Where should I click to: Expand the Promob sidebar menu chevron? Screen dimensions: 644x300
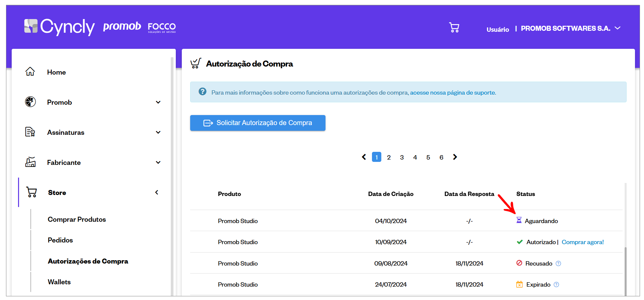coord(158,102)
